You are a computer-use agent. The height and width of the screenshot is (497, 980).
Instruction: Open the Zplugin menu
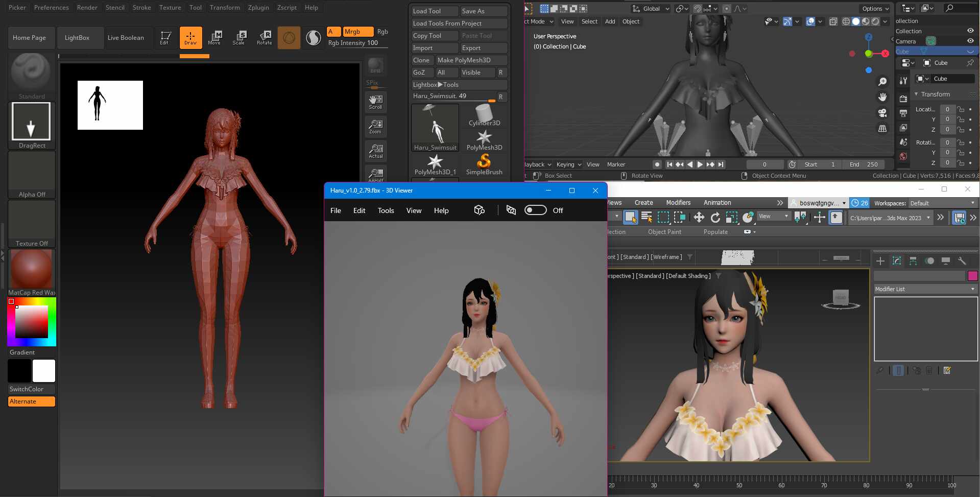(258, 8)
